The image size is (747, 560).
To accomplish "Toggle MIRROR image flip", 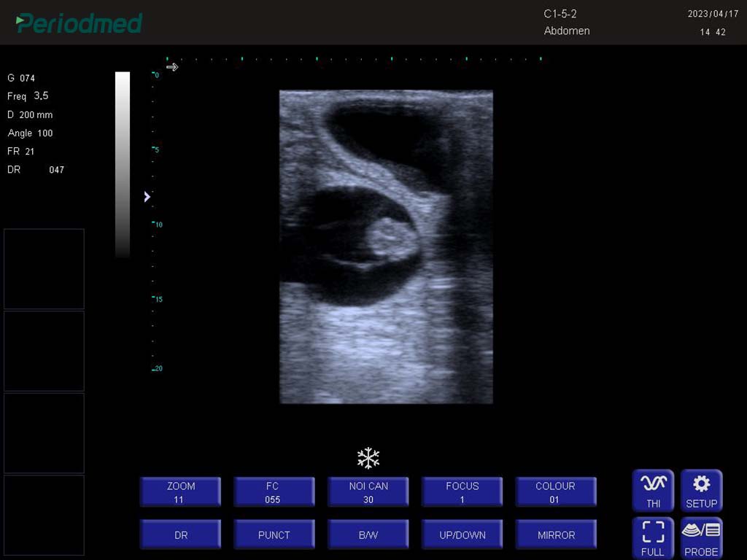I will tap(556, 535).
